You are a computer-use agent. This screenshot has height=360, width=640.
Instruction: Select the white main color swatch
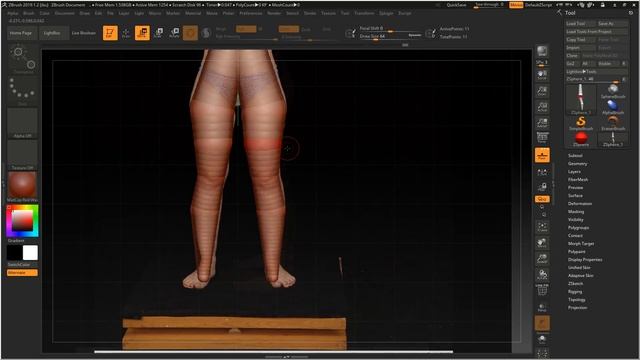30,253
